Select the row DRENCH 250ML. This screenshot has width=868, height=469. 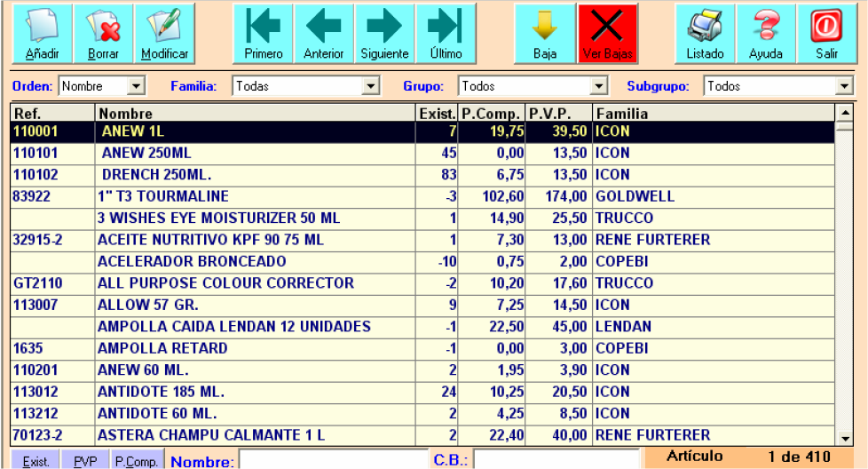(422, 175)
